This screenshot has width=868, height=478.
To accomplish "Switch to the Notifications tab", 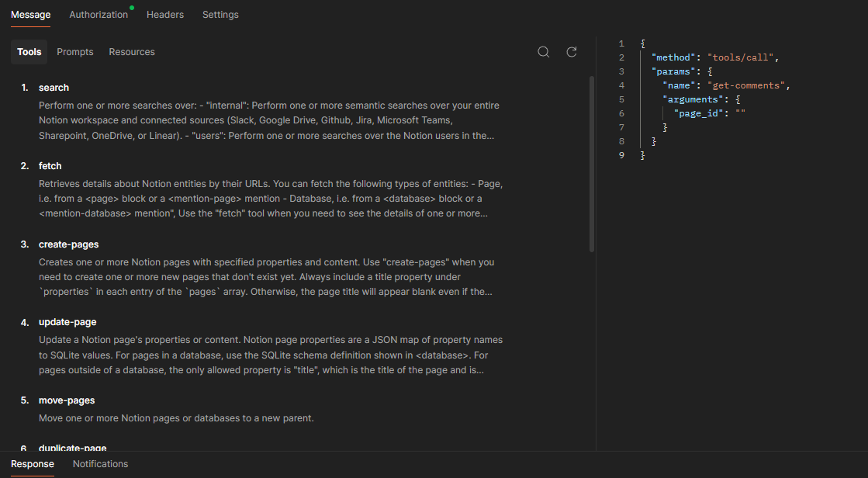I will (100, 463).
